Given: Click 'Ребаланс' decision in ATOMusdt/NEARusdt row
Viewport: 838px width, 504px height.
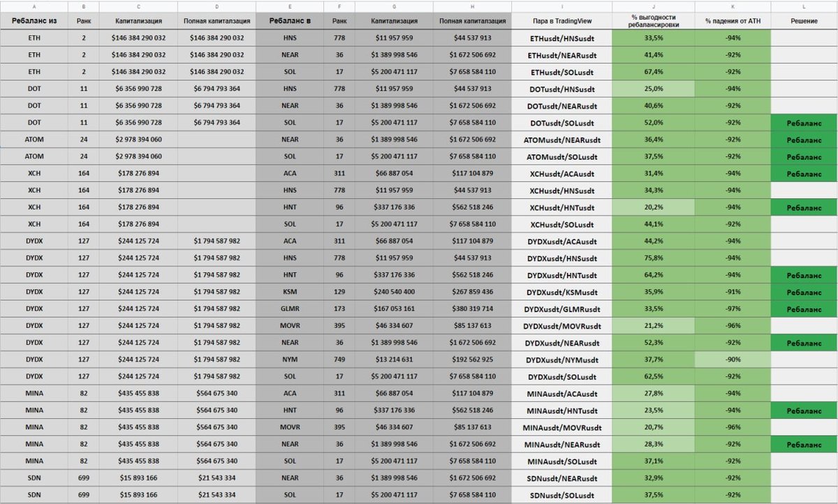Looking at the screenshot, I should coord(804,140).
